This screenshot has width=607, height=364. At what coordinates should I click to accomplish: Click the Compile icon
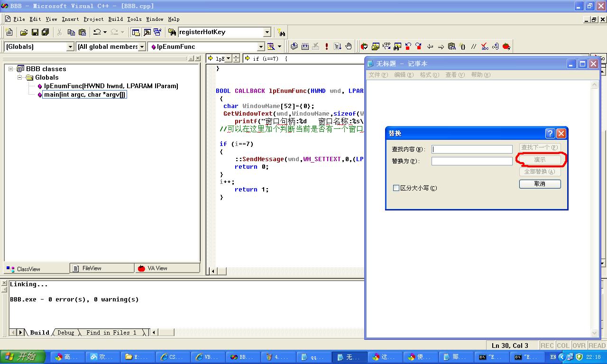point(294,46)
